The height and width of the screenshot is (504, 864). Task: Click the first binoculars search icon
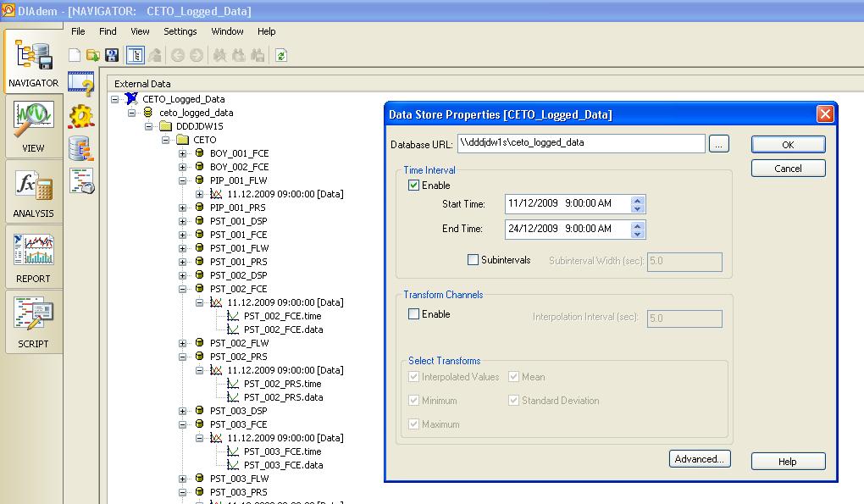pos(220,55)
